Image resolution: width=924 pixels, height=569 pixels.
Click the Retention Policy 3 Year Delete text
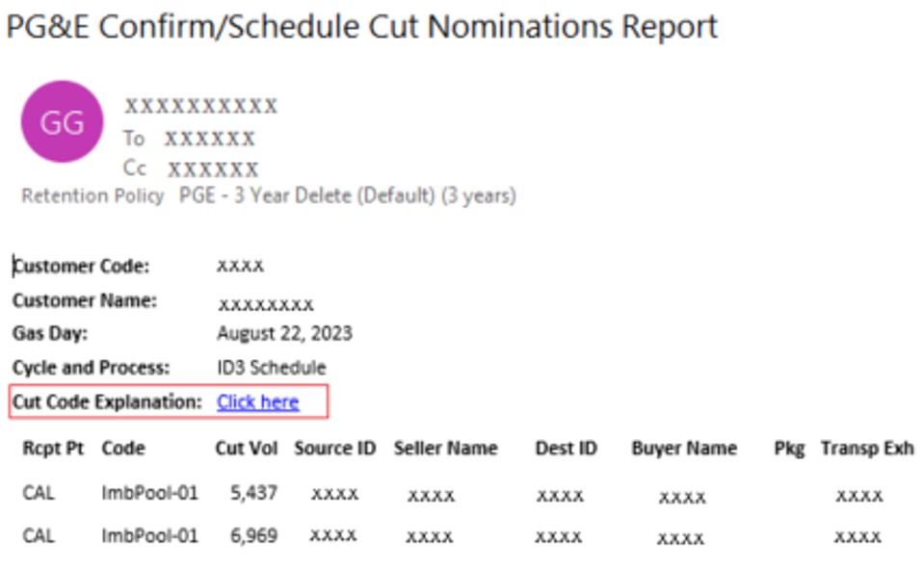coord(347,196)
